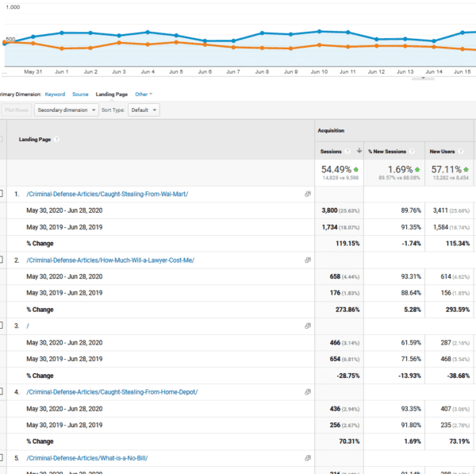Image resolution: width=476 pixels, height=474 pixels.
Task: Click external-link icon for How-Much-Will-a-Lawyer-Cost-Me row
Action: point(308,260)
